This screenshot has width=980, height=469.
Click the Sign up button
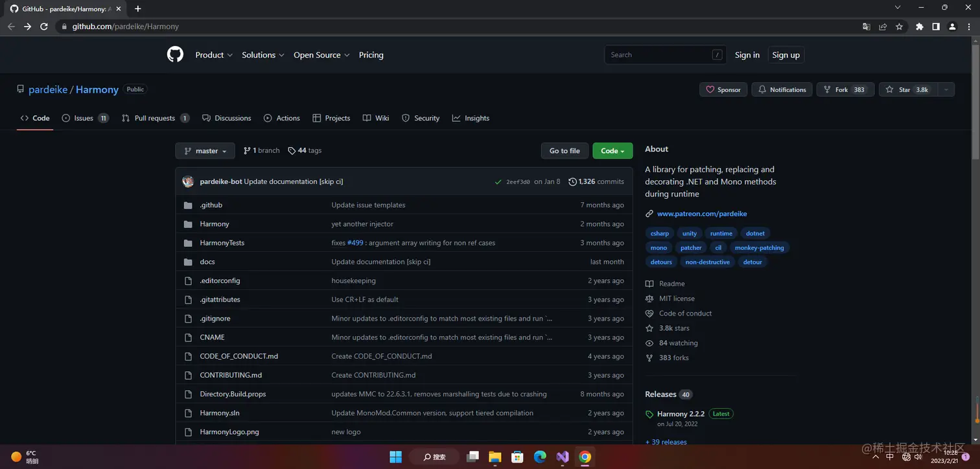(786, 55)
